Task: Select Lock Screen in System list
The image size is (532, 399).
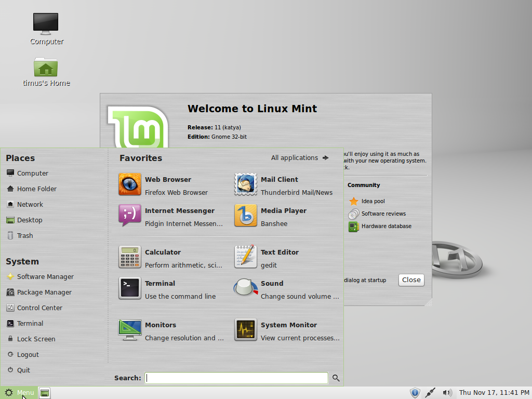Action: click(x=31, y=339)
